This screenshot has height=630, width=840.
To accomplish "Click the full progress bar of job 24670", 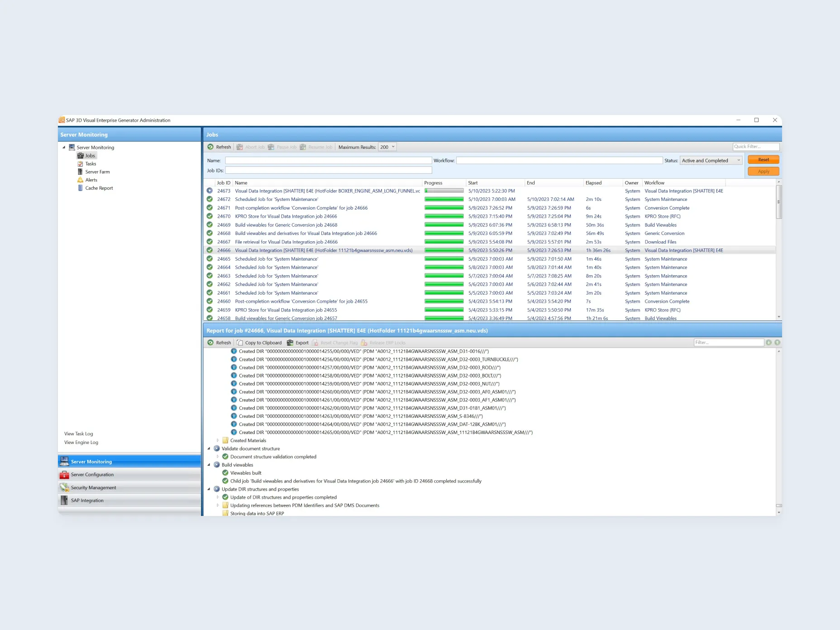I will (x=444, y=216).
